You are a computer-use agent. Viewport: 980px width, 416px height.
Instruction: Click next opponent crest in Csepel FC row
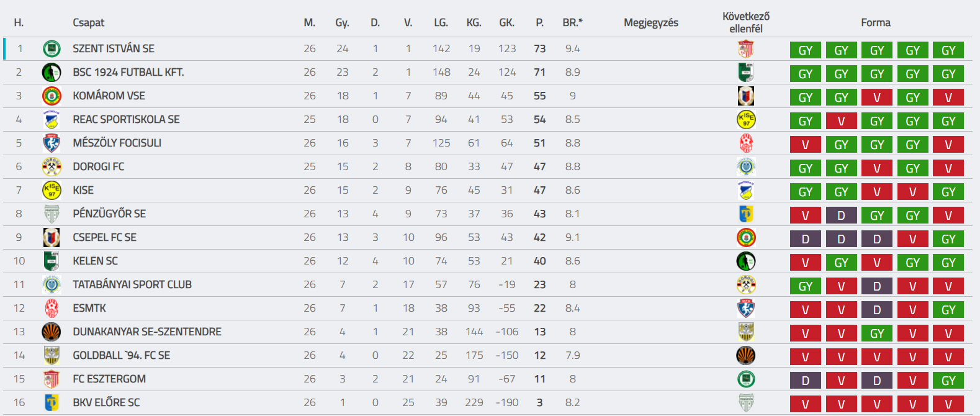(x=746, y=237)
